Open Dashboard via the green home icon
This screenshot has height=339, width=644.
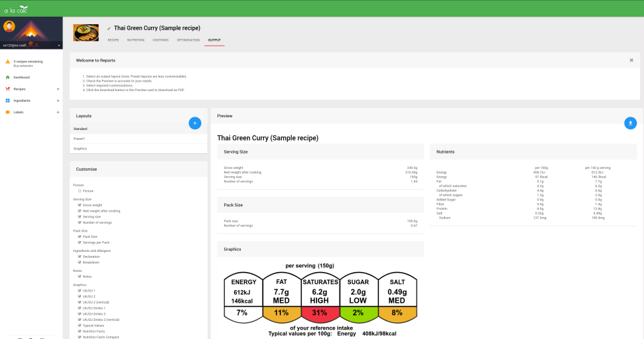[x=7, y=77]
